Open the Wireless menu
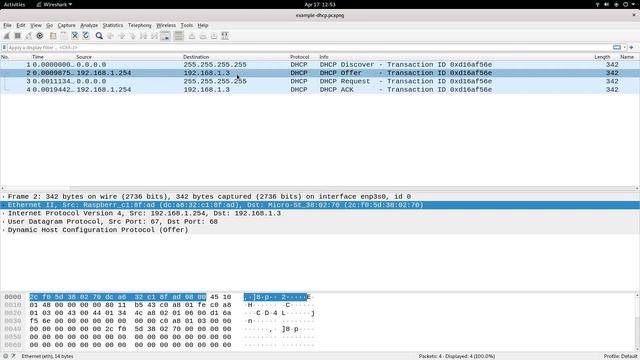640x360 pixels. point(166,25)
